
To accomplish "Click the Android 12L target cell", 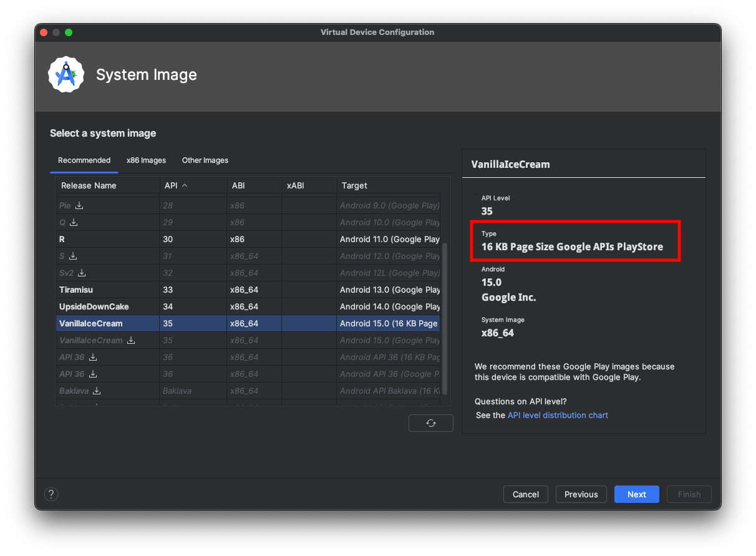I will tap(389, 273).
